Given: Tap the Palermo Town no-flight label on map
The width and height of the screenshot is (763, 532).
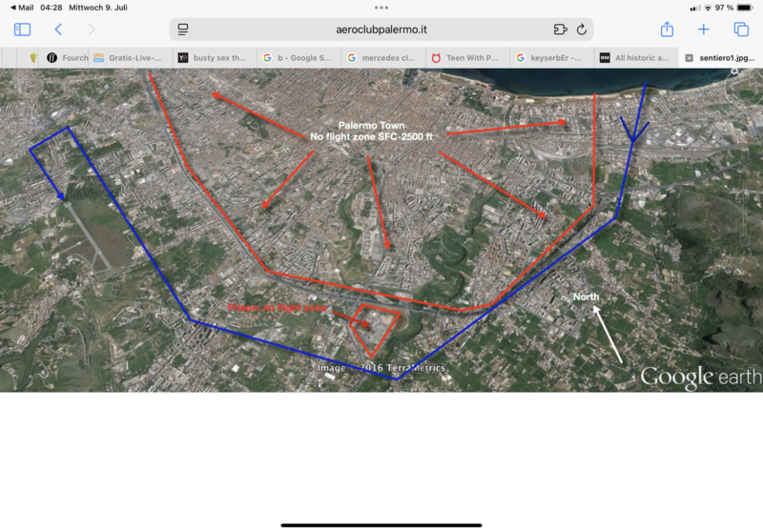Looking at the screenshot, I should 371,132.
